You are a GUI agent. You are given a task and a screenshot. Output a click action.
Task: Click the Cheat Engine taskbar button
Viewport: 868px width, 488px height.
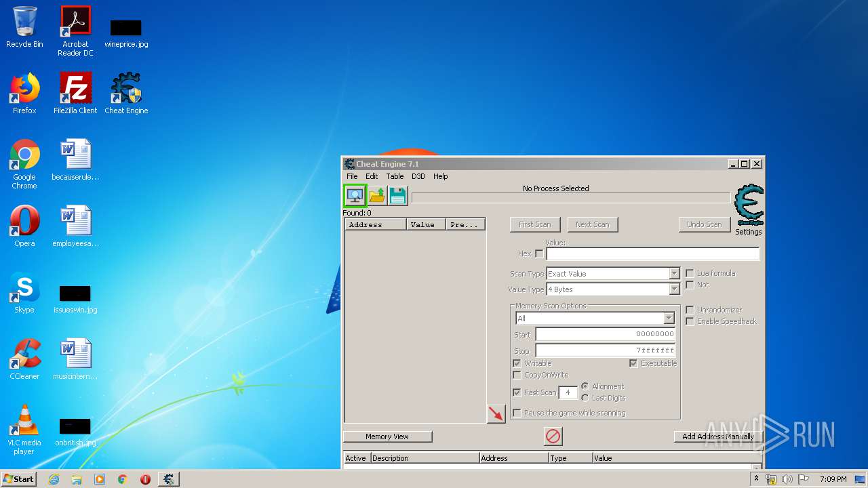tap(168, 479)
